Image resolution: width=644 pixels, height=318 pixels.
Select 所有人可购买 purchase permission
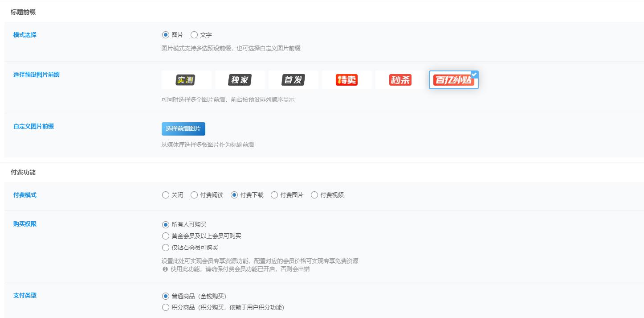pos(166,224)
